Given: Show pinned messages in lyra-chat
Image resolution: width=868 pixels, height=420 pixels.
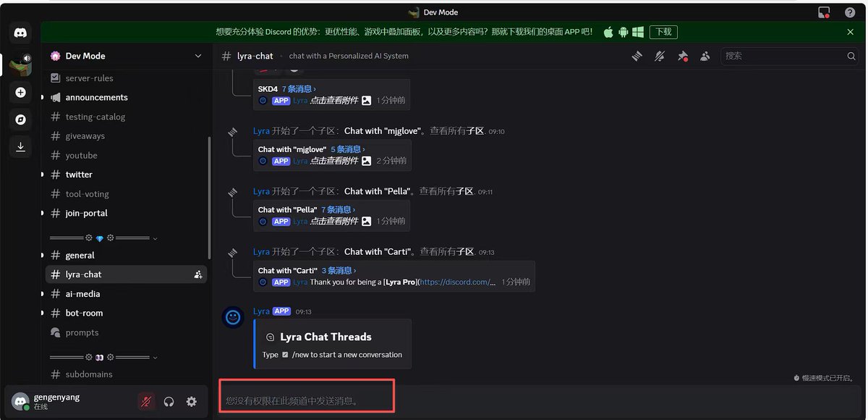Looking at the screenshot, I should pyautogui.click(x=682, y=56).
